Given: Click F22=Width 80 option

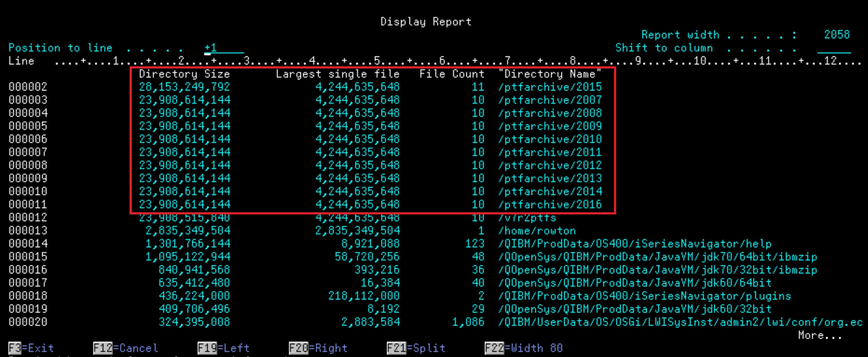Looking at the screenshot, I should pyautogui.click(x=523, y=348).
